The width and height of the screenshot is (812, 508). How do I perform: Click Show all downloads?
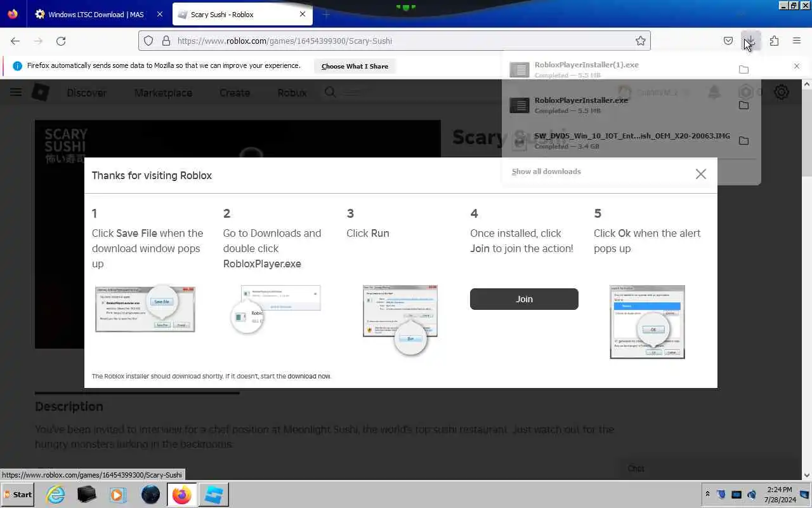point(546,171)
